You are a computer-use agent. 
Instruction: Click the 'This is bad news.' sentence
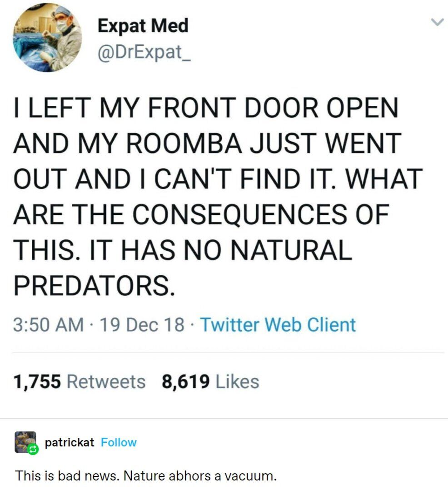point(67,475)
